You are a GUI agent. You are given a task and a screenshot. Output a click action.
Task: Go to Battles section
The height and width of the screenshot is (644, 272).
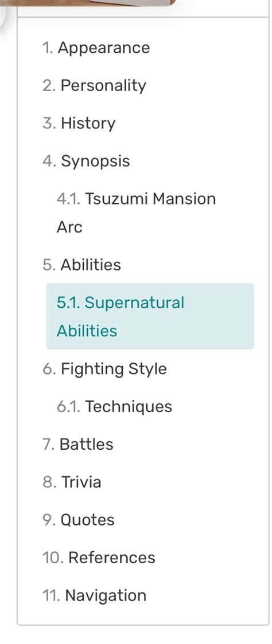pos(78,444)
